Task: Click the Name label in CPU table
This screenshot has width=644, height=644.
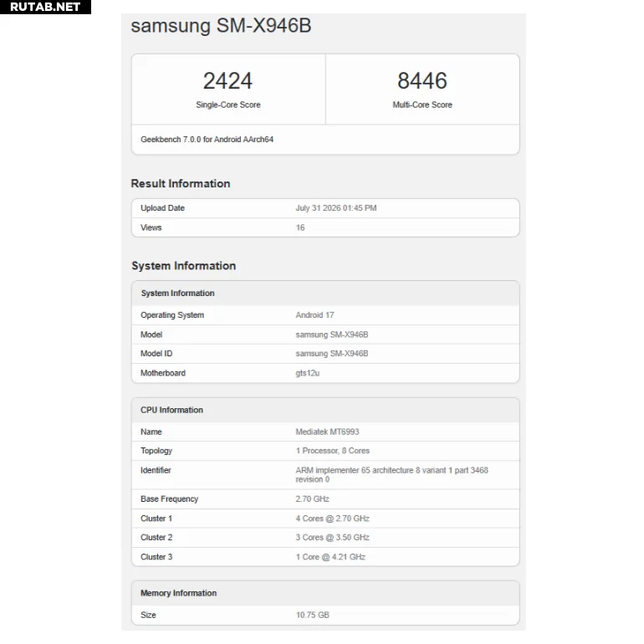Action: coord(151,432)
